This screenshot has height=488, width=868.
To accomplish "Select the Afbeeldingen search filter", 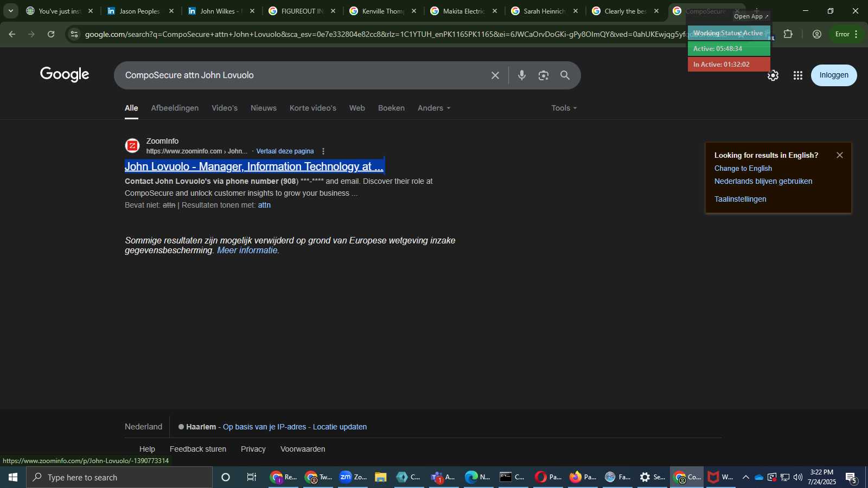I will [x=175, y=108].
